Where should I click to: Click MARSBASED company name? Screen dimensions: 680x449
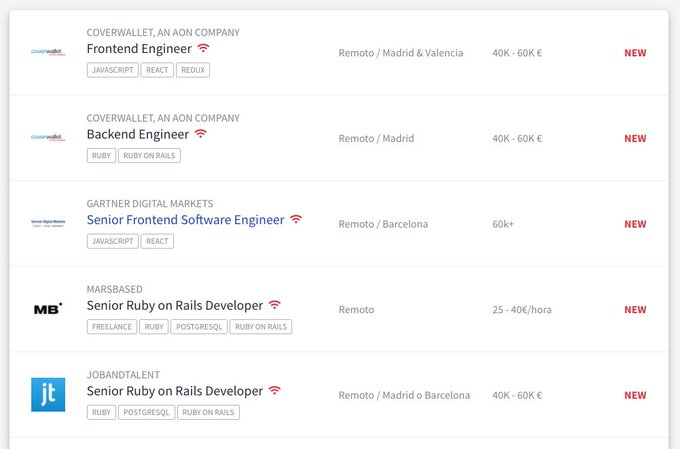[x=114, y=289]
